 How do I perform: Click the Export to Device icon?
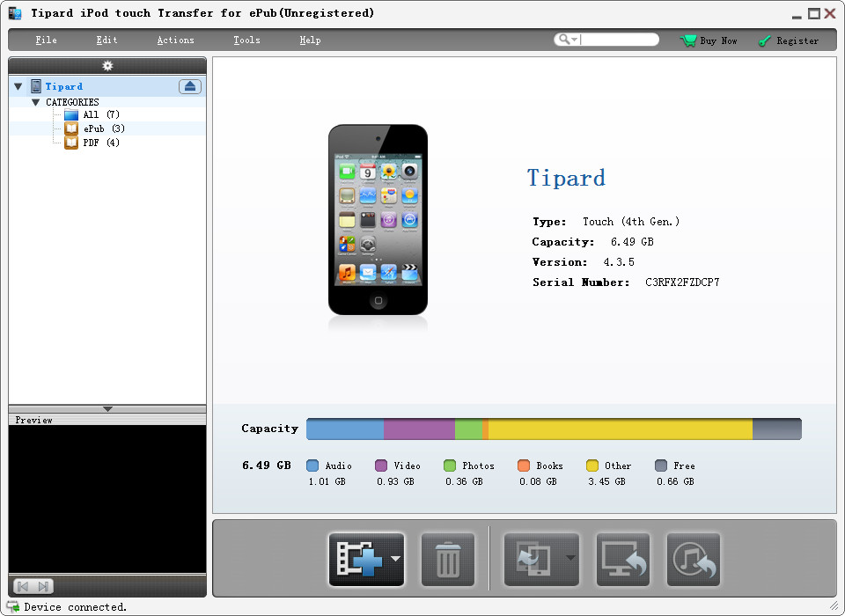[x=535, y=558]
